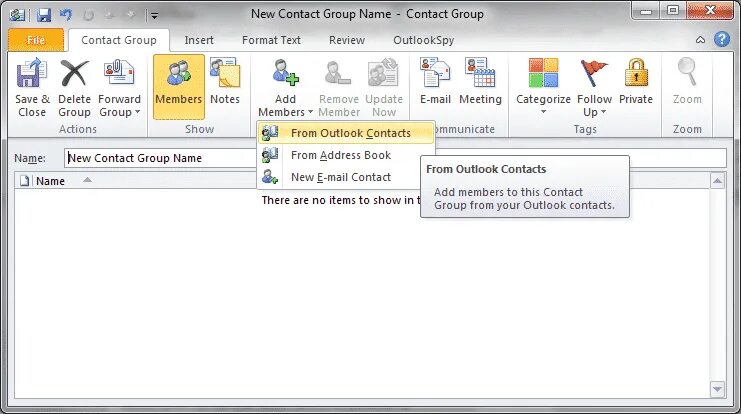The width and height of the screenshot is (741, 414).
Task: Click the Delete Group X icon
Action: coord(75,73)
